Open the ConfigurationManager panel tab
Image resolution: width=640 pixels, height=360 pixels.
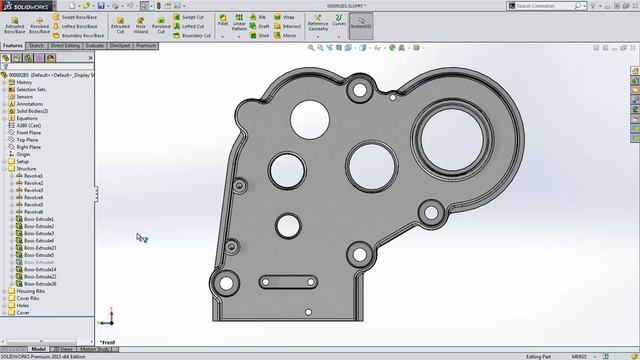click(28, 58)
